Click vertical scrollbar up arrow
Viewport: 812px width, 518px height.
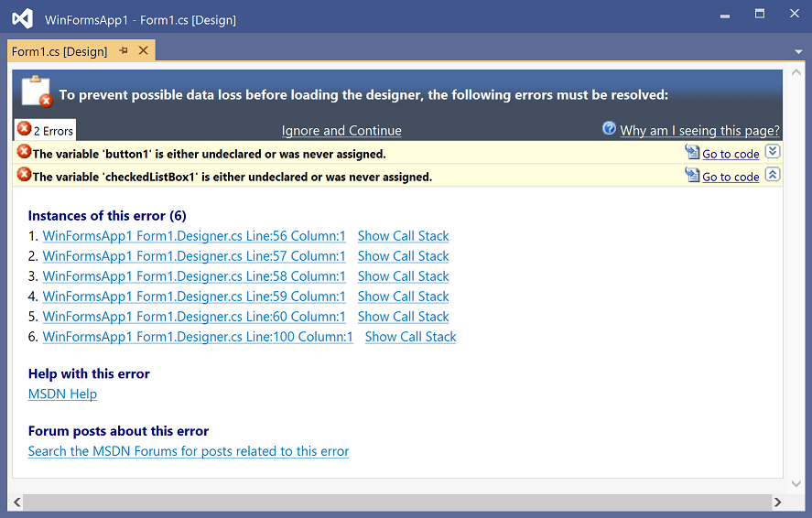796,72
